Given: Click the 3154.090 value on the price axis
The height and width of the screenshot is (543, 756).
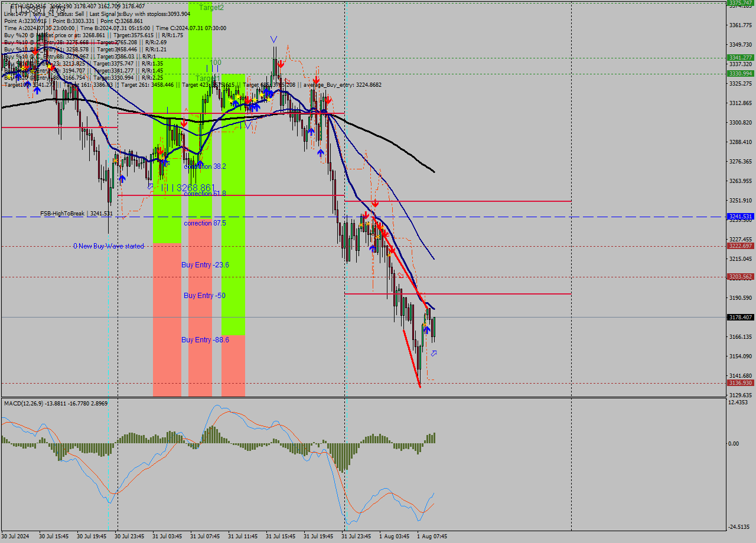Looking at the screenshot, I should (x=740, y=356).
